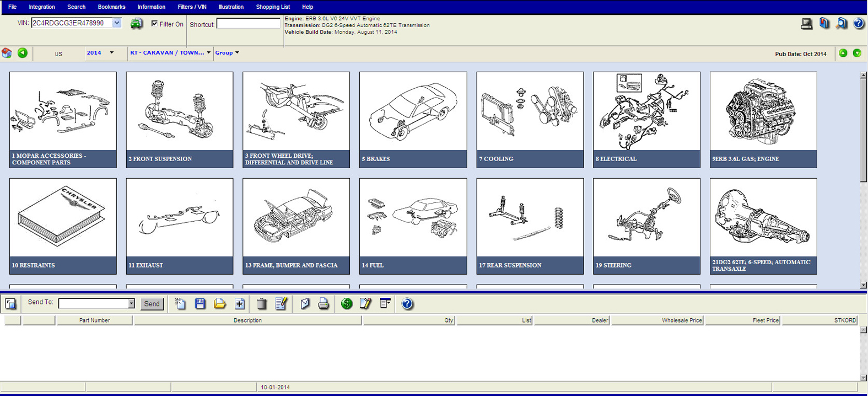Viewport: 868px width, 396px height.
Task: Click the printer icon in shopping list toolbar
Action: click(x=324, y=303)
